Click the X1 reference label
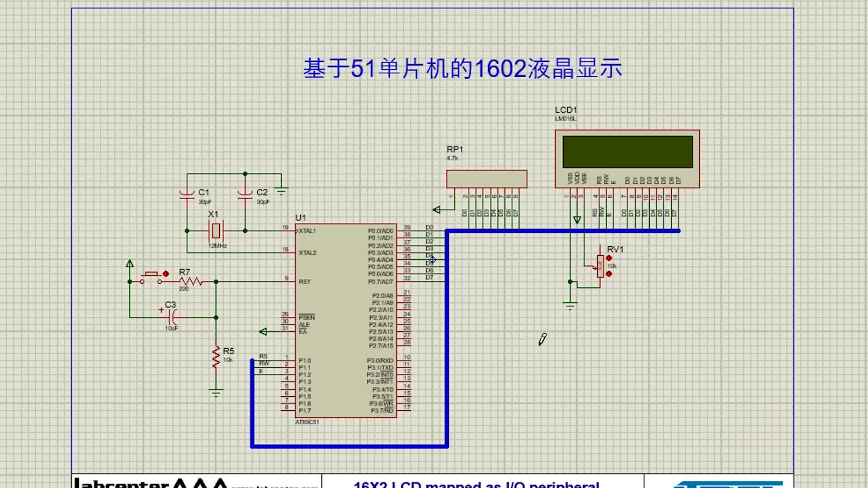 coord(213,214)
